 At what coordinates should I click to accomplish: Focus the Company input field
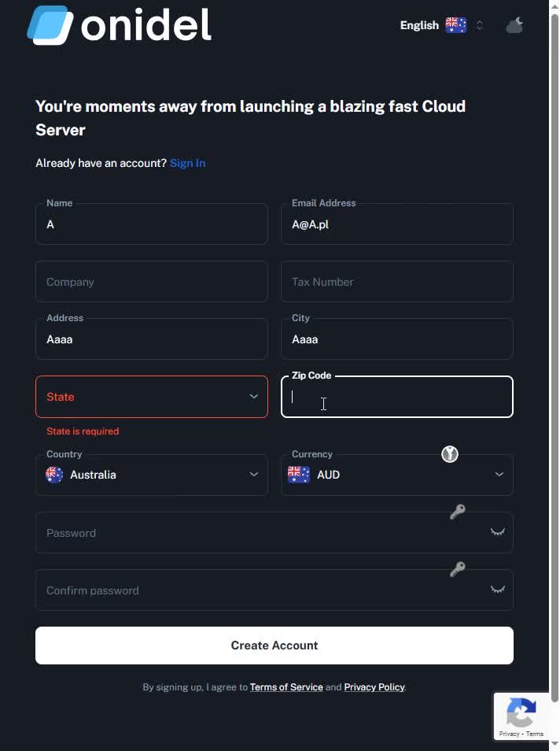click(x=152, y=282)
